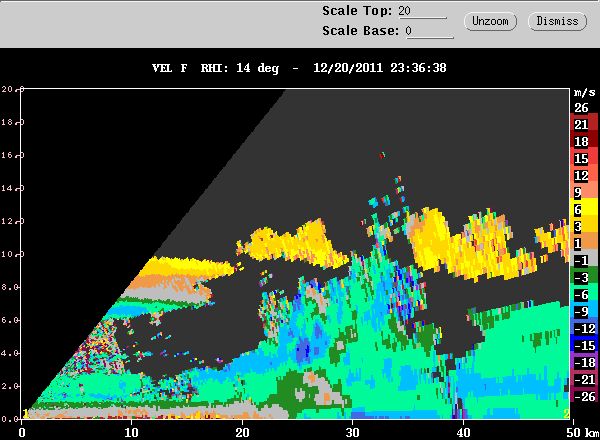
Task: Click the 10 range axis tick label
Action: [x=132, y=433]
